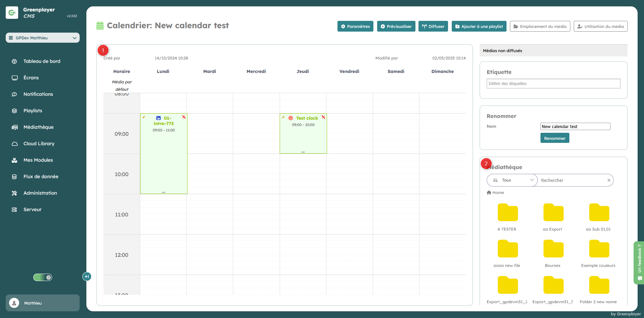Click the Définir des étiquettes input field
Image resolution: width=644 pixels, height=318 pixels.
point(553,84)
